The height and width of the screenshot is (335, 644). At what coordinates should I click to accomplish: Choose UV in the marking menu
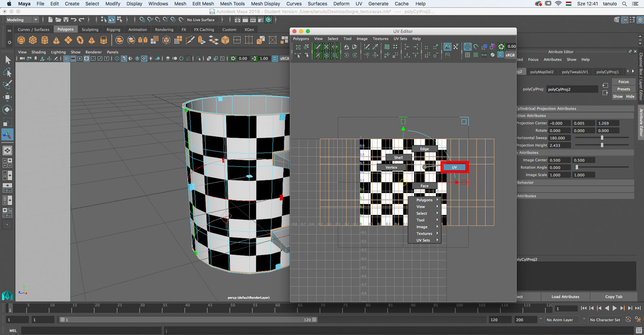tap(454, 167)
